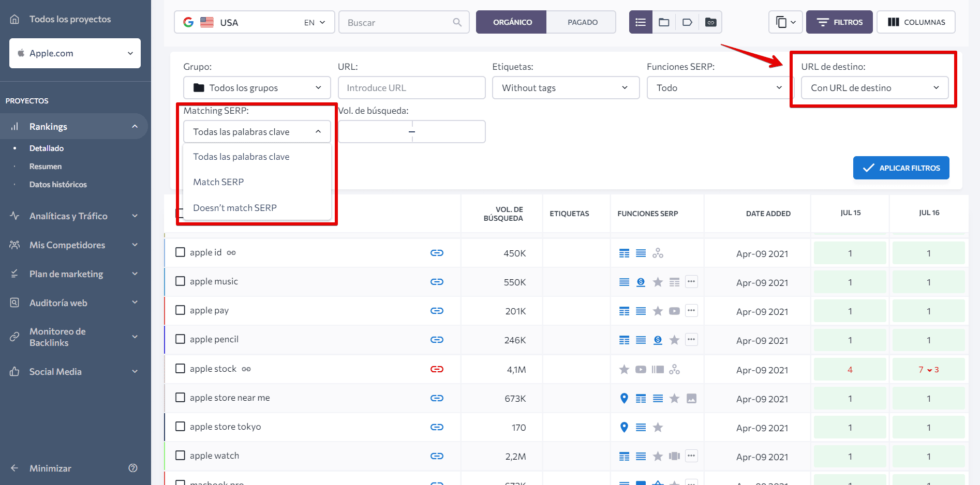Click red link icon for apple stock

(x=437, y=369)
